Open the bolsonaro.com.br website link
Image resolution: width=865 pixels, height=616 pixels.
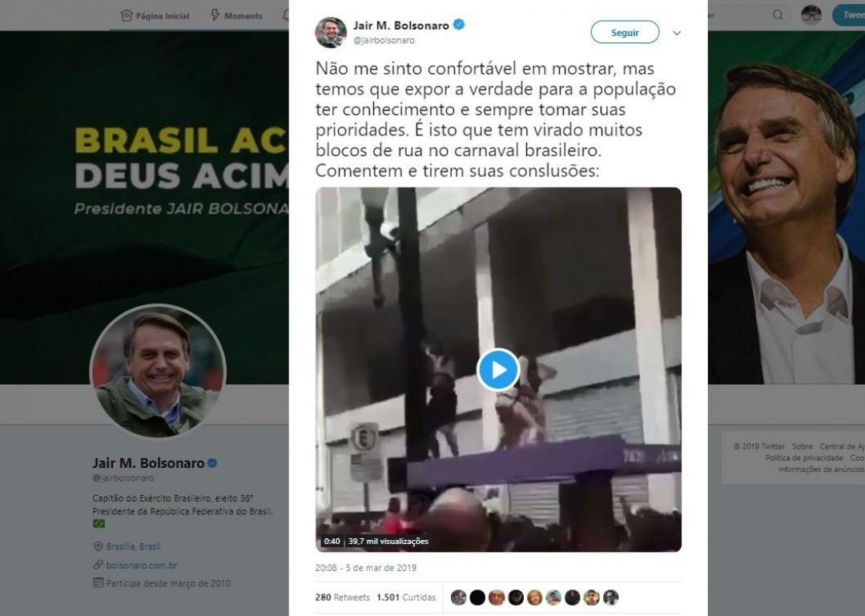[x=141, y=565]
